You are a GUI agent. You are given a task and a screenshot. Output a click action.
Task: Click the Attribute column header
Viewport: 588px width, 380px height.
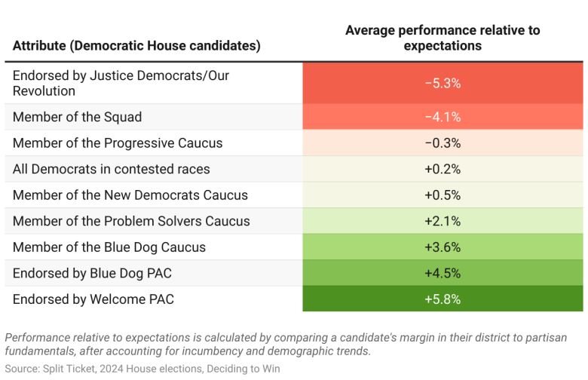point(136,45)
